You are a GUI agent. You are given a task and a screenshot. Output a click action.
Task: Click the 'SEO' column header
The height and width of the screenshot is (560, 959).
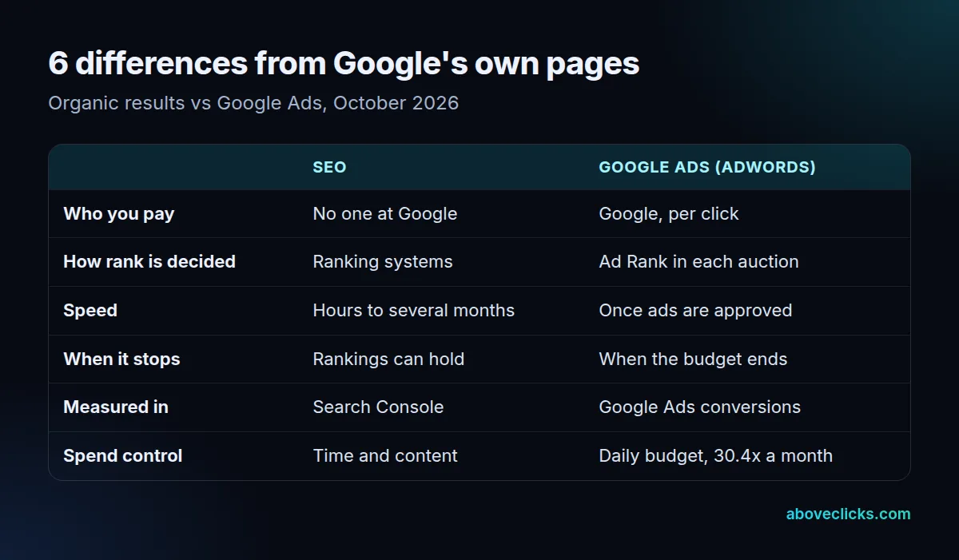click(x=329, y=168)
